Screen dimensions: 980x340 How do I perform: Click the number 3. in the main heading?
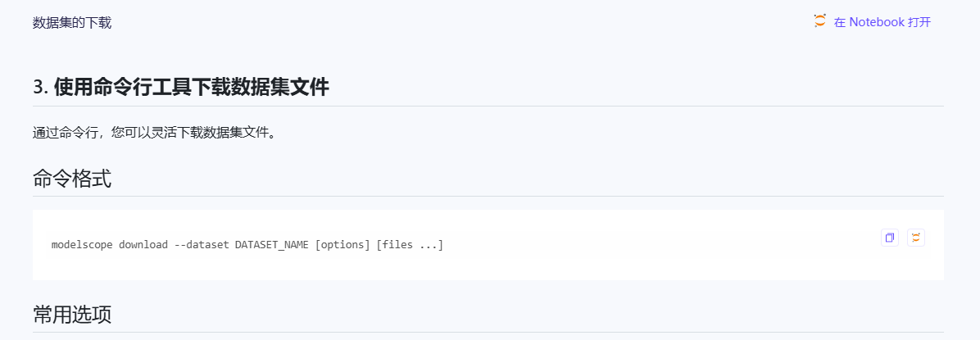click(41, 88)
